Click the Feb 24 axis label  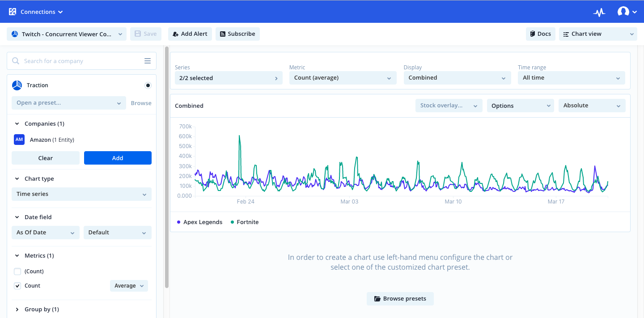coord(246,202)
